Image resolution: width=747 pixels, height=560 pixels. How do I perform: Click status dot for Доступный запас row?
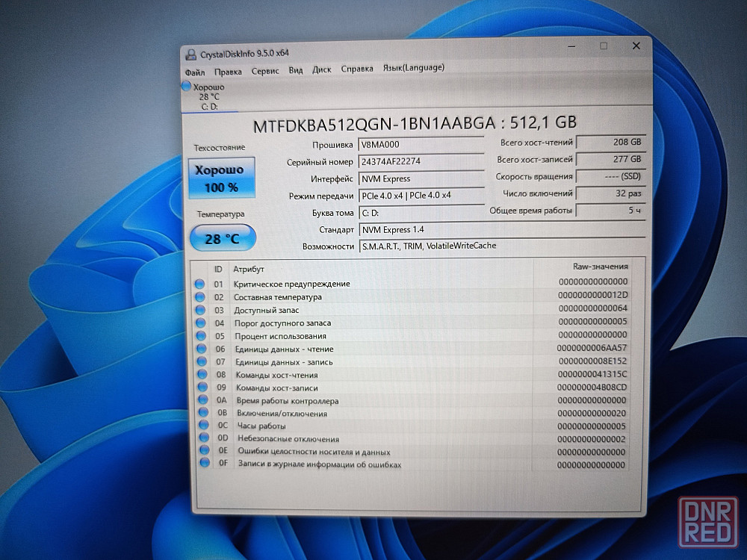tap(200, 310)
